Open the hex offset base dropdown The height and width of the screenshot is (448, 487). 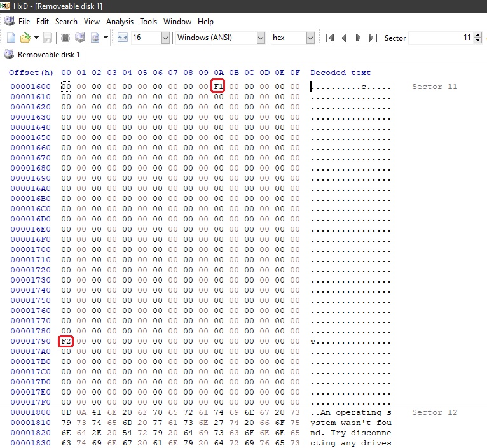pos(310,38)
